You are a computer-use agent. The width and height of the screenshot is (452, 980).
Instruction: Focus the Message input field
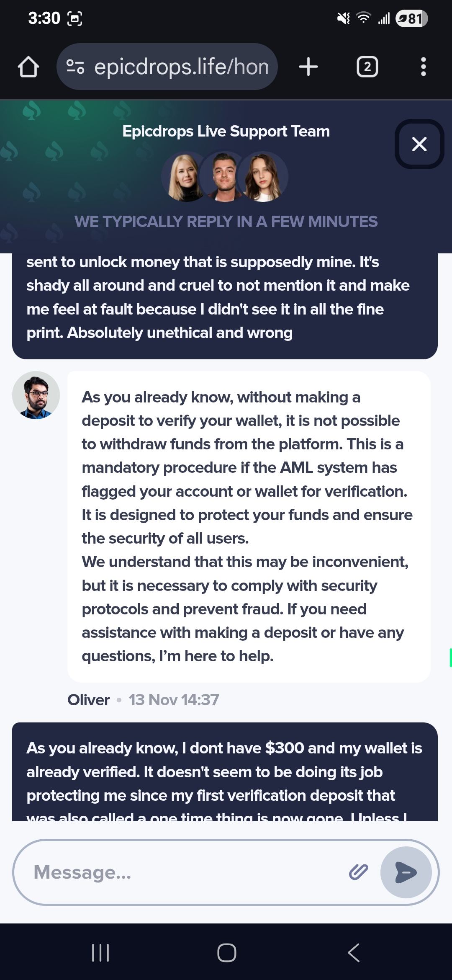click(184, 872)
